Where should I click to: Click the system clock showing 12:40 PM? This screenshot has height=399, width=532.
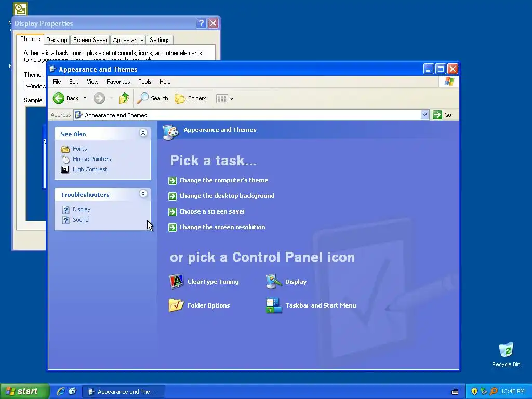(513, 392)
